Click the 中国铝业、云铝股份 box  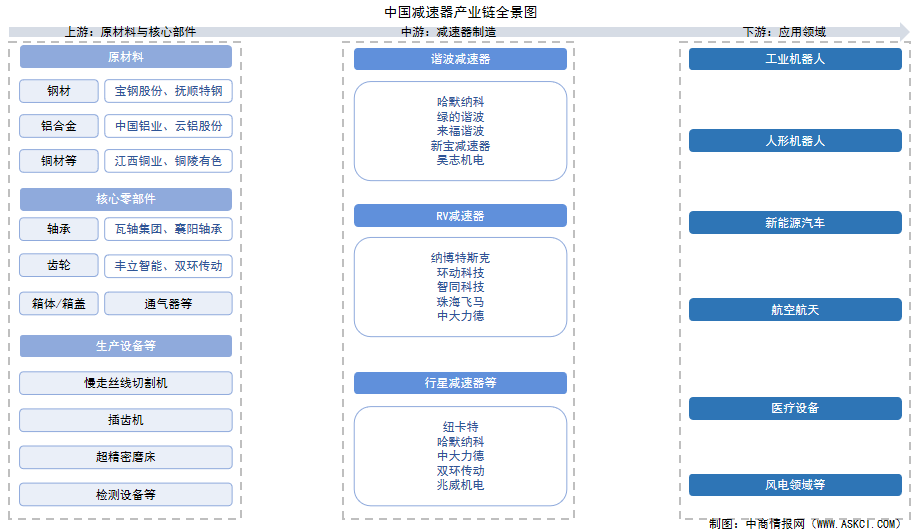169,125
